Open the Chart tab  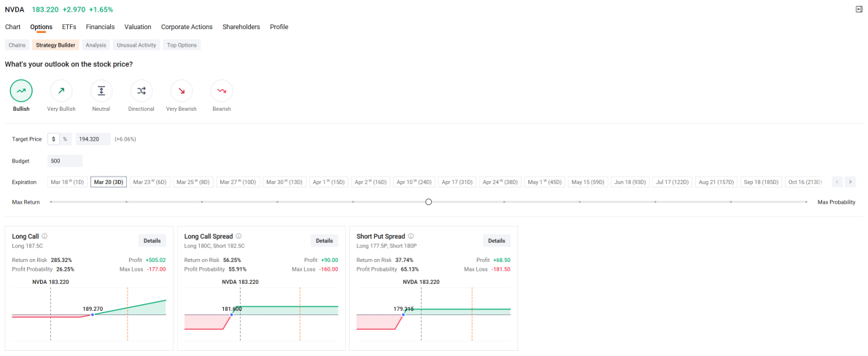12,26
